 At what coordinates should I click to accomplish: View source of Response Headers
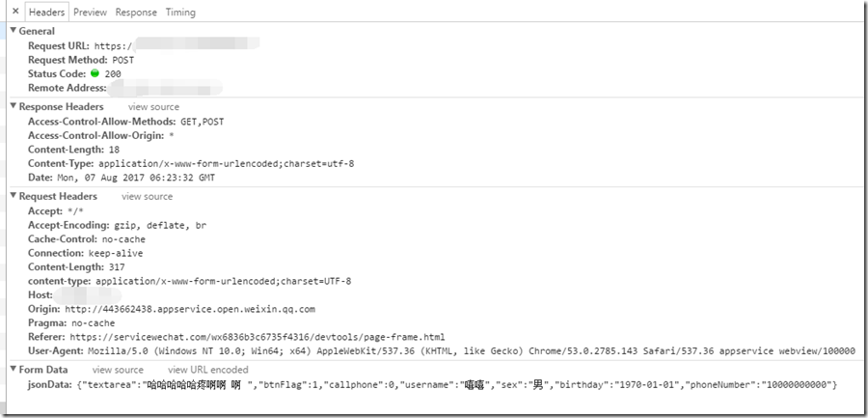[x=154, y=107]
